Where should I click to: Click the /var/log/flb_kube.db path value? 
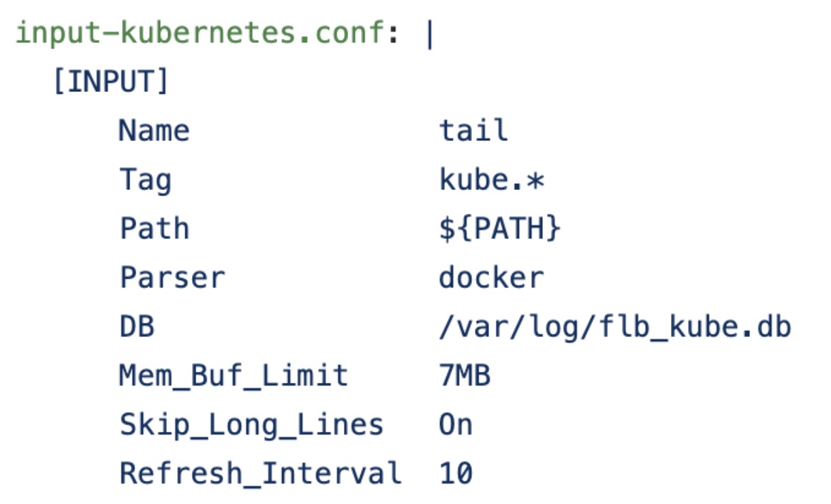615,328
